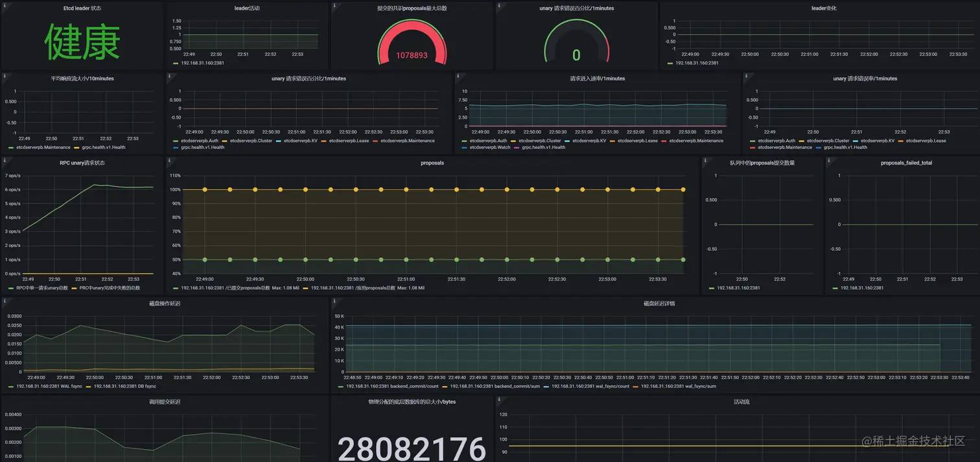Click info icon on 平均响应流大小/10minutes panel
This screenshot has height=462, width=980.
coord(5,76)
